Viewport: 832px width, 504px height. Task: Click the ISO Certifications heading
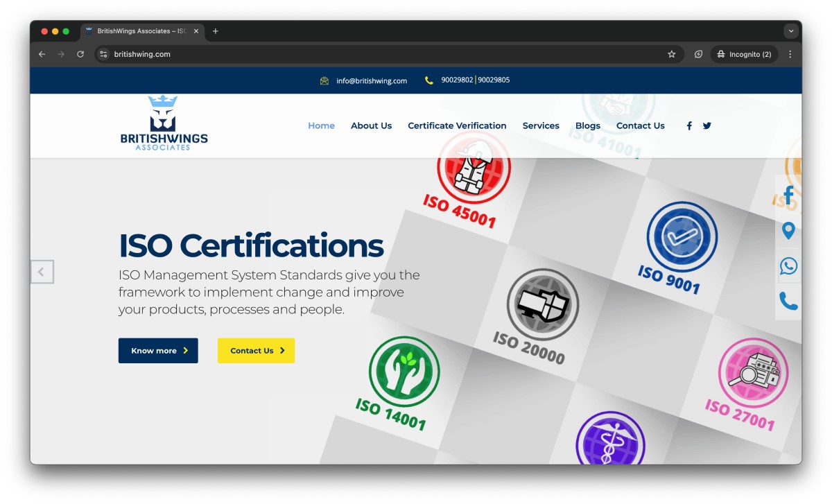pos(251,245)
